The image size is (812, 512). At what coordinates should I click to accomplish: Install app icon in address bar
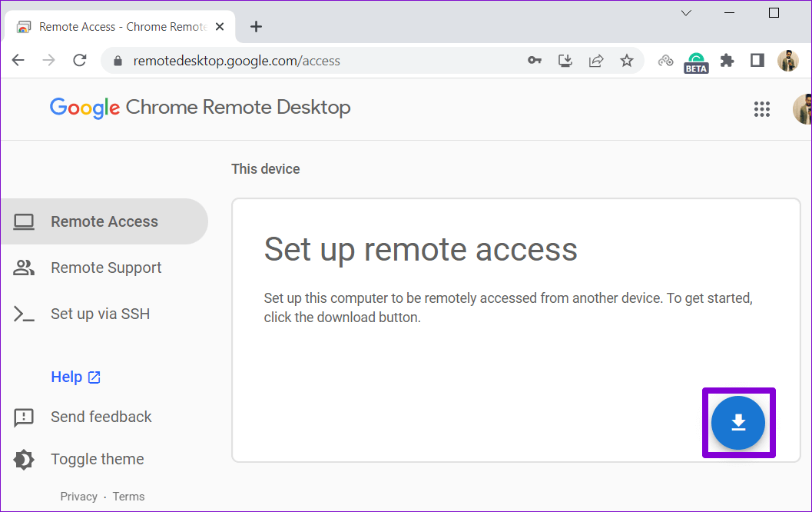point(565,61)
